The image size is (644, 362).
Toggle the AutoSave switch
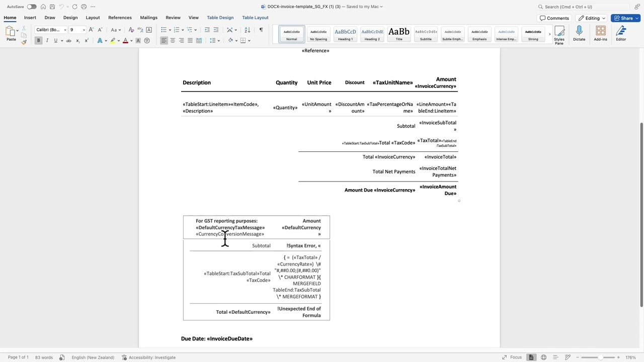(31, 7)
